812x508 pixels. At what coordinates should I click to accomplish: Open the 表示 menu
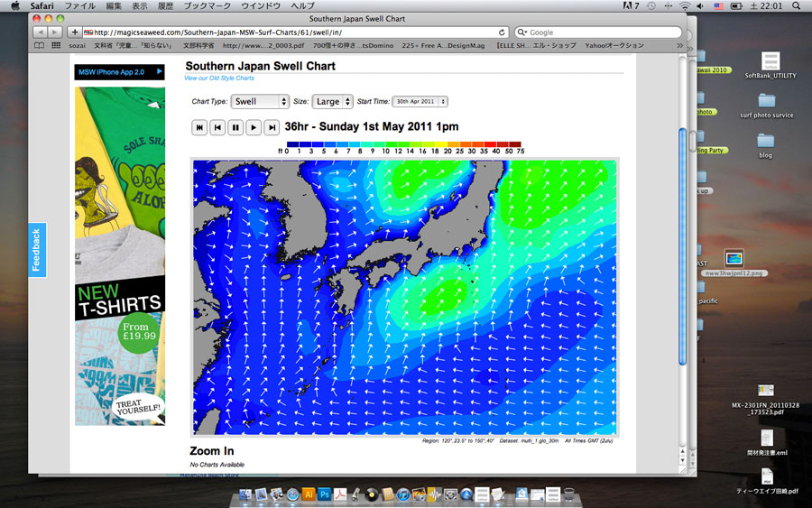click(x=139, y=5)
